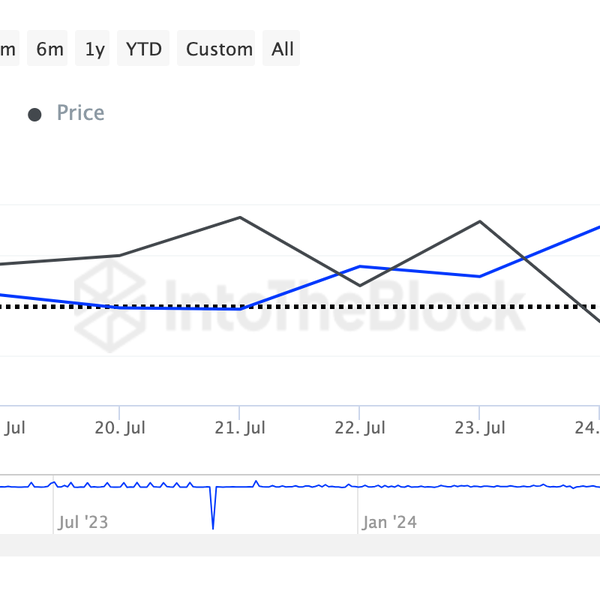
Task: Click dark line dip at 22. Jul
Action: (x=360, y=286)
